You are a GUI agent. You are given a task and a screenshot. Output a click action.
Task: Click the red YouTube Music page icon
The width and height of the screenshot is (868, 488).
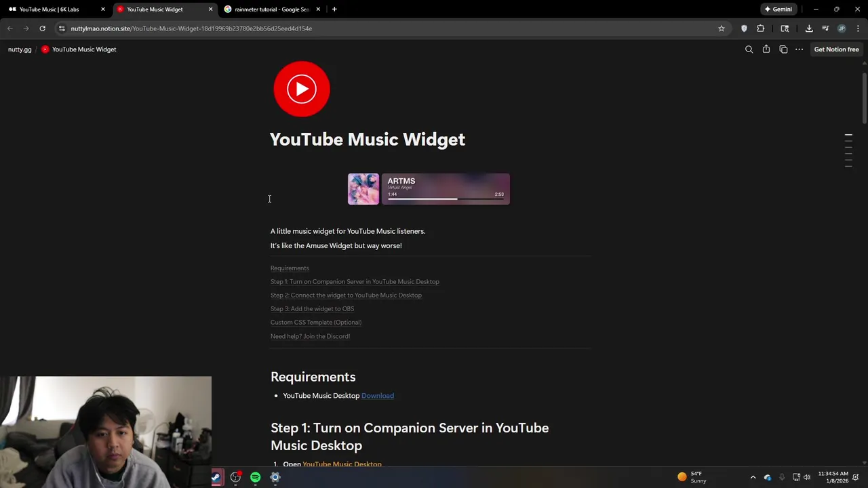click(x=302, y=89)
